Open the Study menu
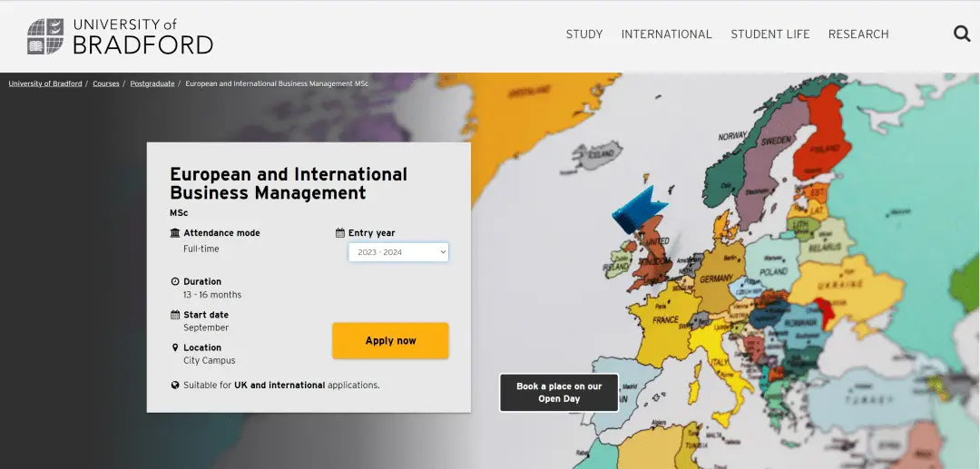This screenshot has width=980, height=469. coord(583,34)
